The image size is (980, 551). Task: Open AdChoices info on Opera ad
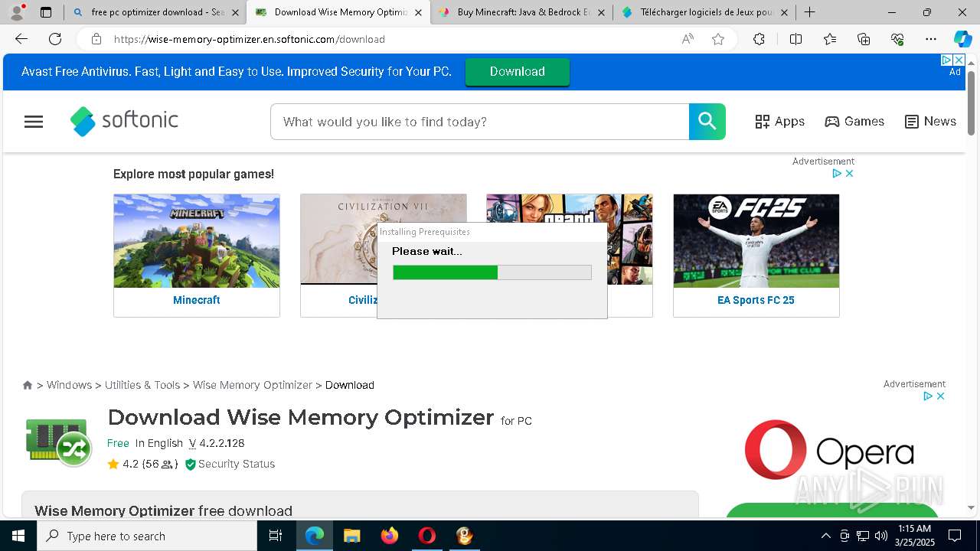pos(927,396)
